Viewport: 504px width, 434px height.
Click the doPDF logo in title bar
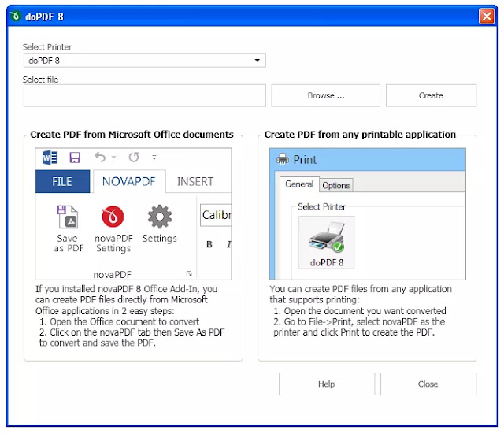(15, 16)
